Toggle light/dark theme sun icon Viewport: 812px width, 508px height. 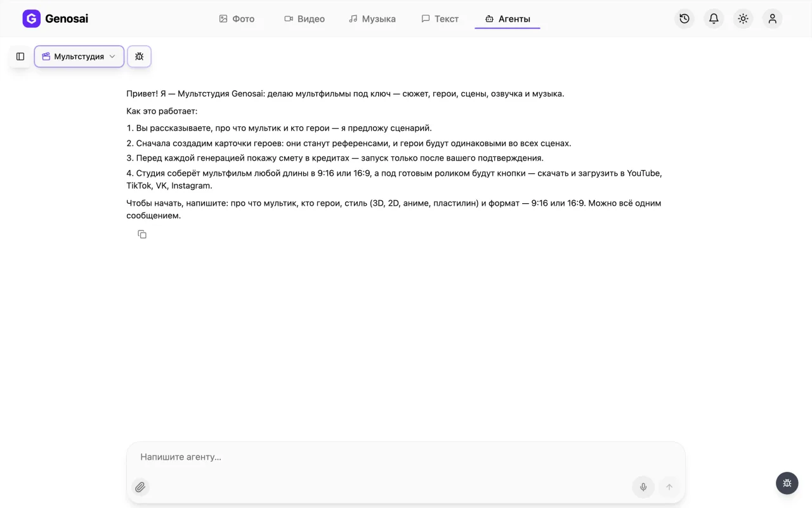pyautogui.click(x=743, y=18)
